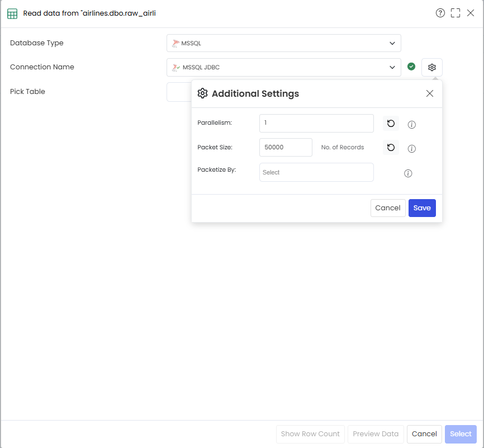
Task: Click the 'Parallelism:' label
Action: point(215,122)
